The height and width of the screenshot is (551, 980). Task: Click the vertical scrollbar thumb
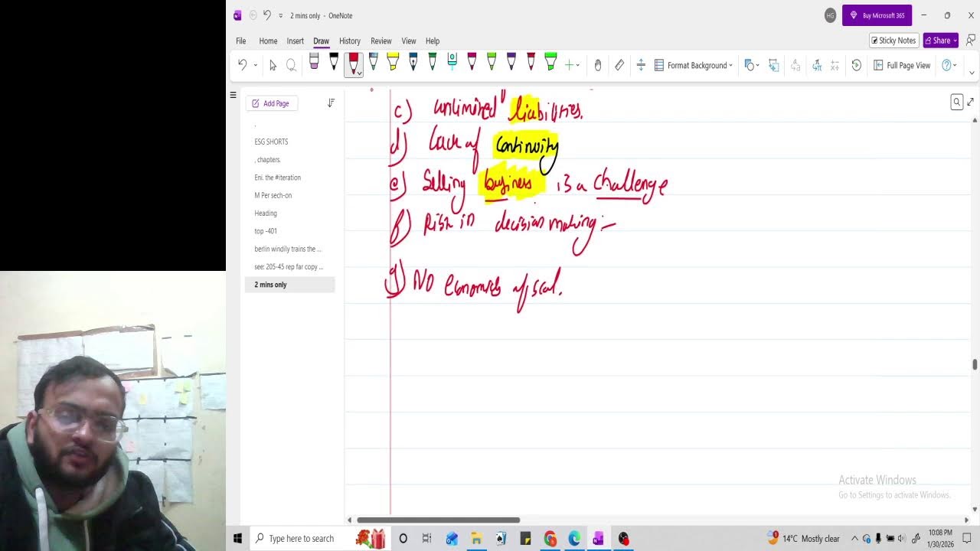(975, 364)
